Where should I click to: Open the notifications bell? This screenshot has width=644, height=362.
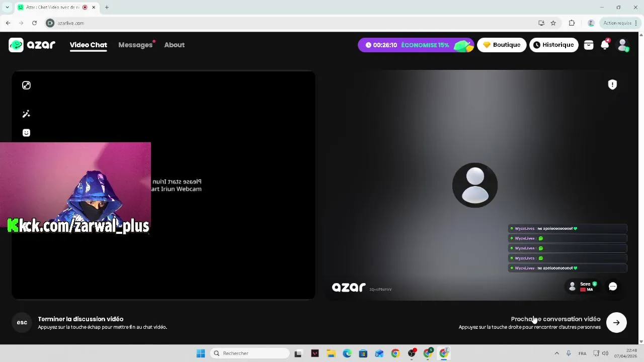605,45
